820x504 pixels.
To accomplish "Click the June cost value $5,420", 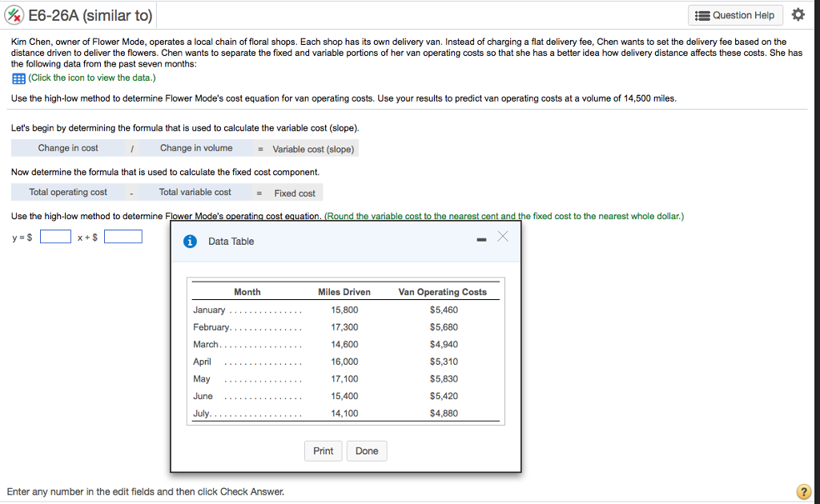I will coord(444,396).
